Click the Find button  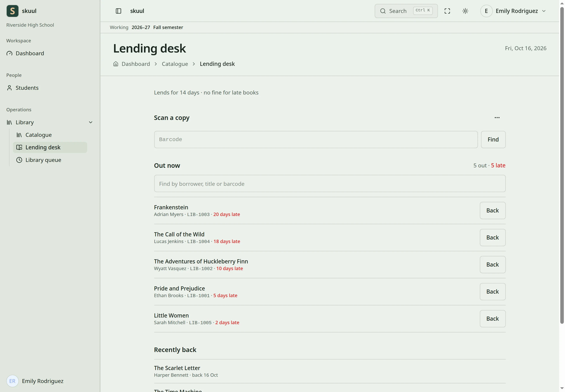coord(493,140)
